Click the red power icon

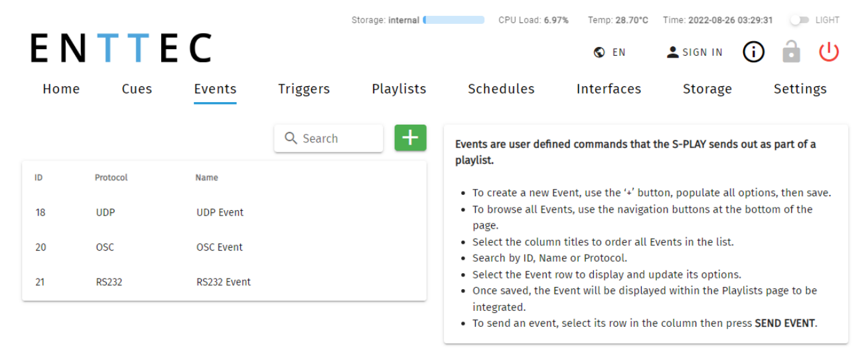tap(829, 52)
